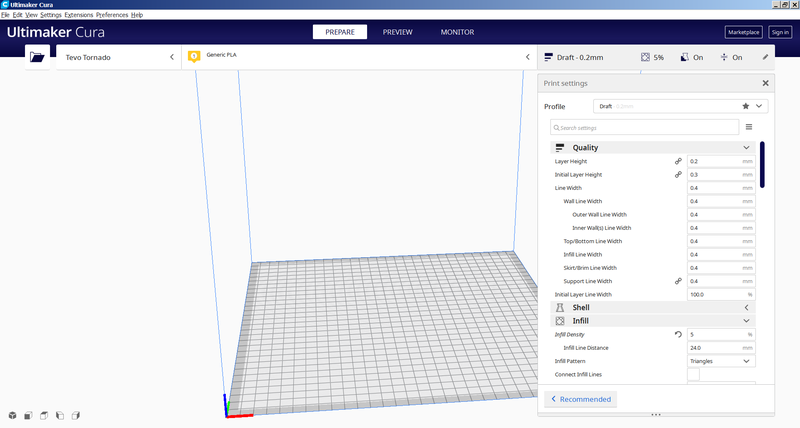The height and width of the screenshot is (428, 800).
Task: Click the Search settings field
Action: click(644, 128)
